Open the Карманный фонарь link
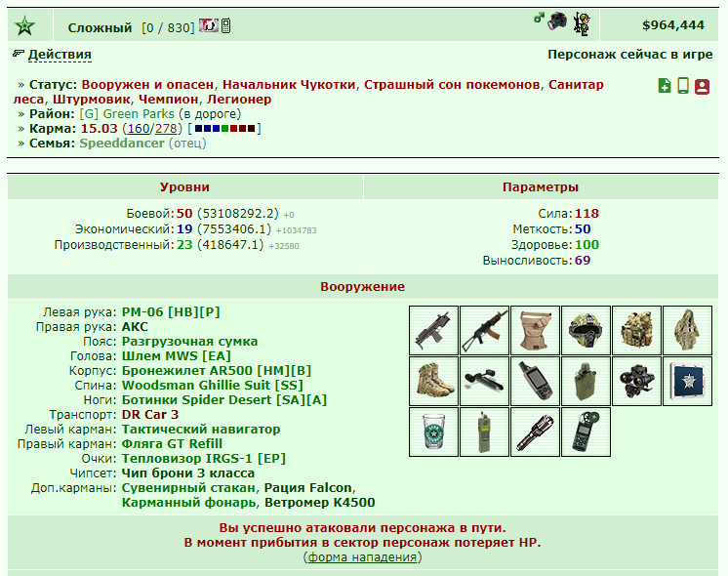728x576 pixels. coord(188,503)
